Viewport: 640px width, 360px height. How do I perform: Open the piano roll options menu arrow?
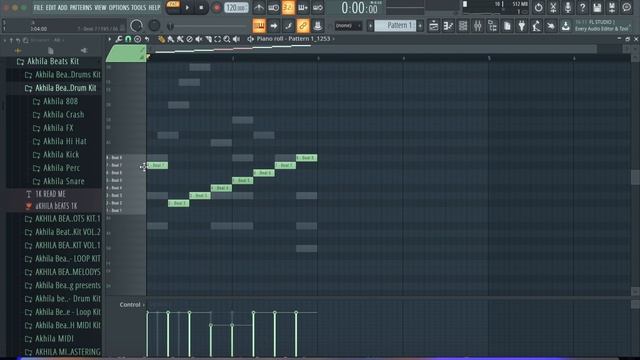(109, 39)
